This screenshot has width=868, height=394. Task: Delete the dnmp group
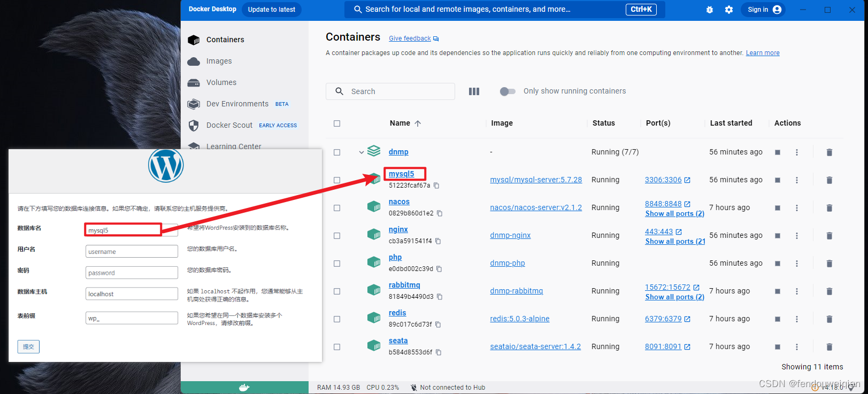pyautogui.click(x=829, y=152)
